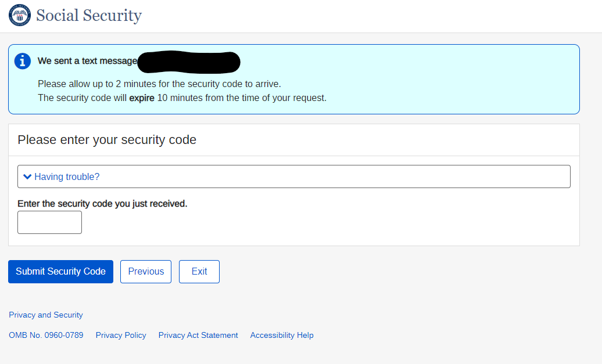Click the bold word 'expire' in the notice
Image resolution: width=602 pixels, height=364 pixels.
[x=142, y=98]
